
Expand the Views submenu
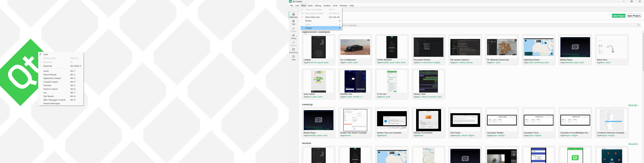pyautogui.click(x=321, y=24)
